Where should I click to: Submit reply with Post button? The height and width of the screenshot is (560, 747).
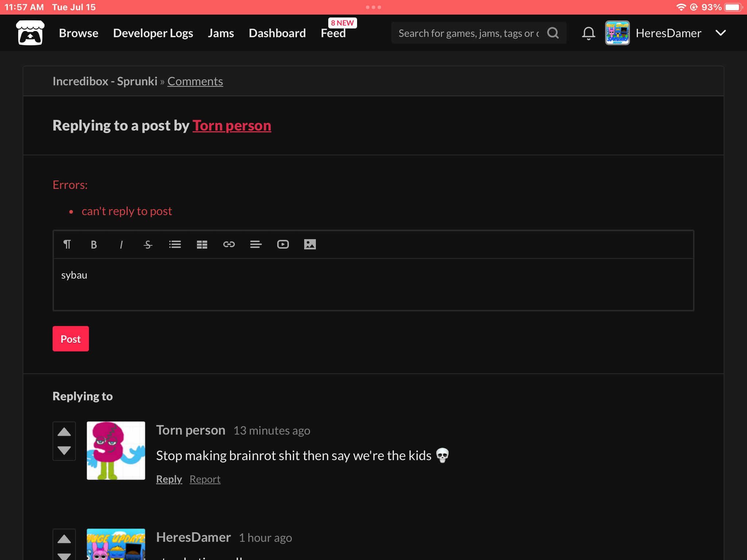point(71,339)
